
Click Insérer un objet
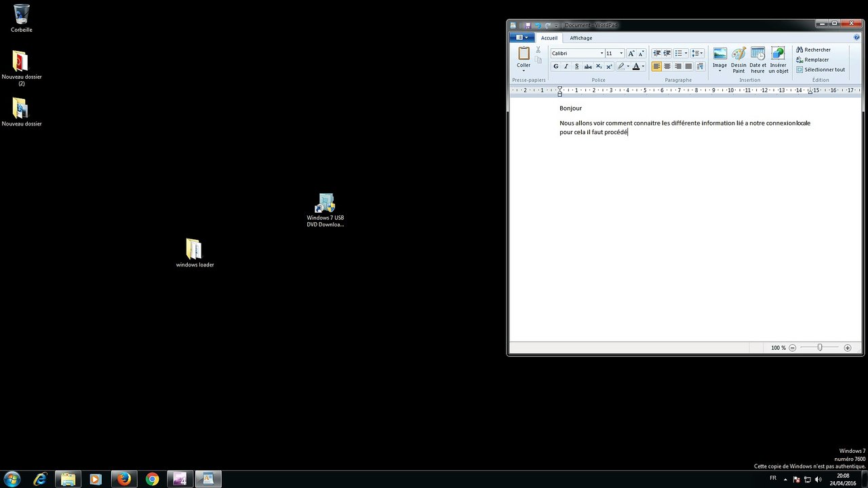pos(778,60)
